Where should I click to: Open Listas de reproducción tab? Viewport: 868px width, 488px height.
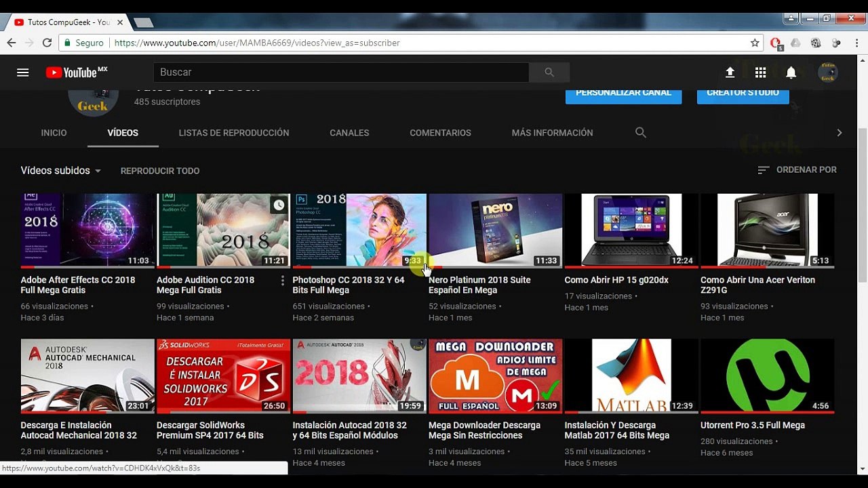(234, 133)
